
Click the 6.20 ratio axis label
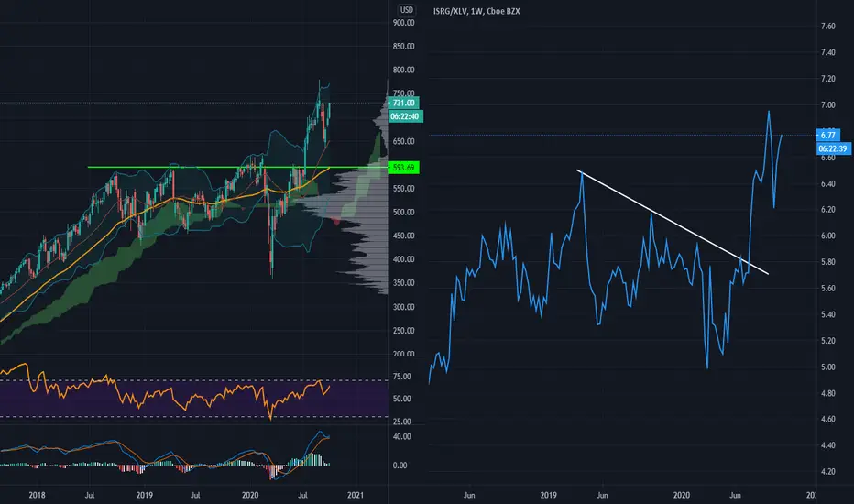827,209
